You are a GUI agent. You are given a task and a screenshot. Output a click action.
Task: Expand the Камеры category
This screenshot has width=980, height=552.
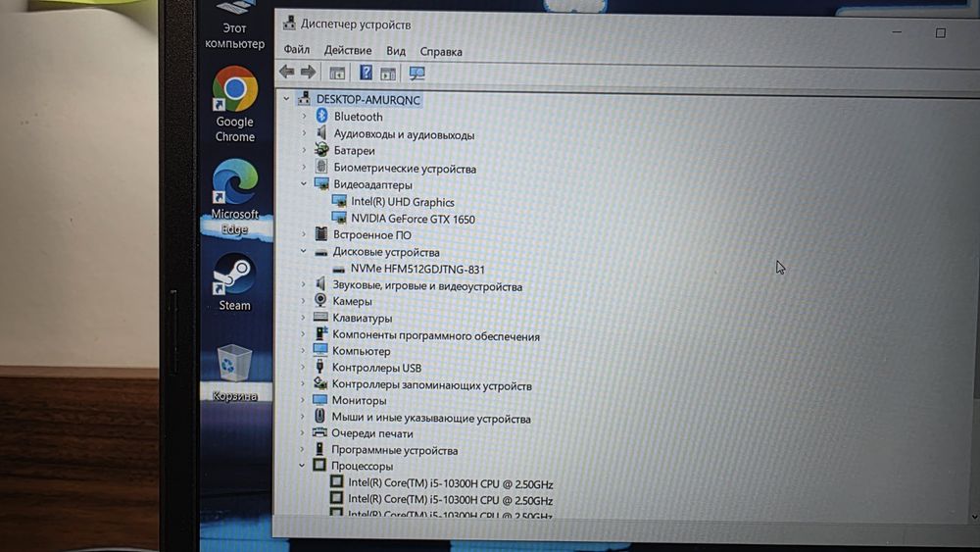[303, 301]
